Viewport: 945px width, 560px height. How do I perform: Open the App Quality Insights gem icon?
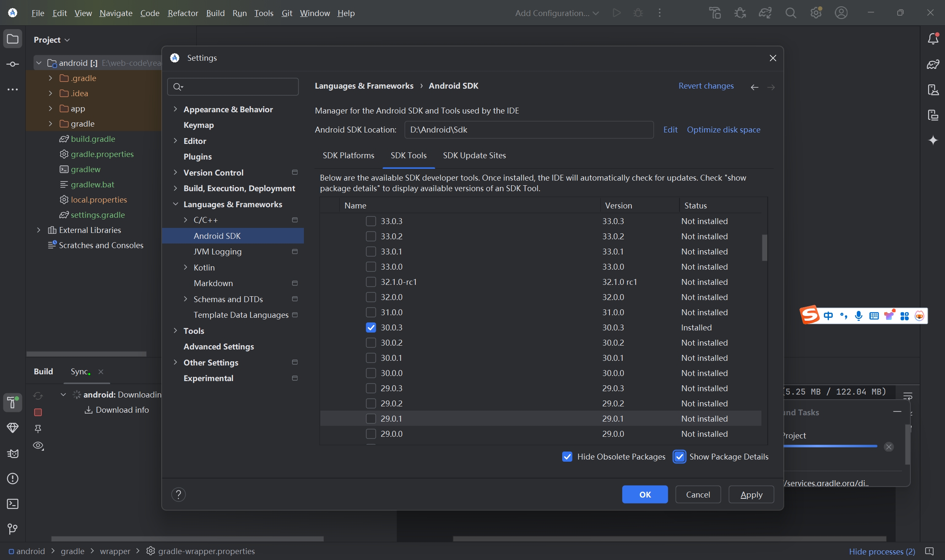coord(13,428)
